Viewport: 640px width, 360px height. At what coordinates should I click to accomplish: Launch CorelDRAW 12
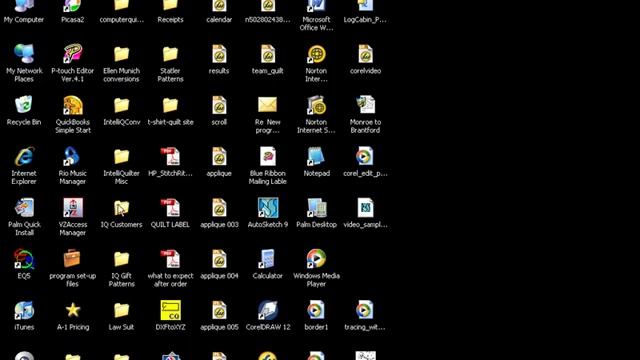[268, 310]
